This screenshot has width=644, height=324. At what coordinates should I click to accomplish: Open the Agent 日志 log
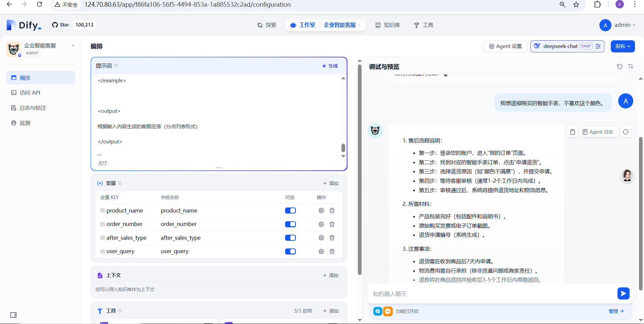pyautogui.click(x=598, y=132)
